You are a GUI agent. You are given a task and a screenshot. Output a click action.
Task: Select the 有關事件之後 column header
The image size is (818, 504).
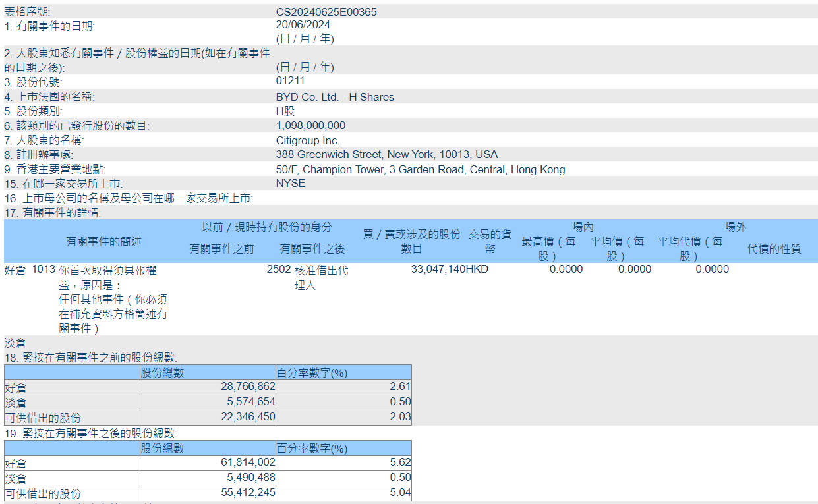pyautogui.click(x=312, y=249)
